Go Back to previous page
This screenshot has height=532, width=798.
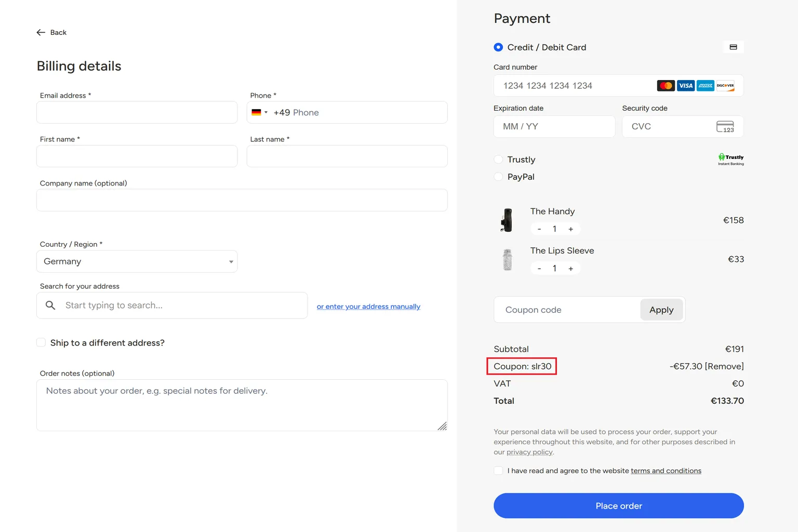[51, 32]
